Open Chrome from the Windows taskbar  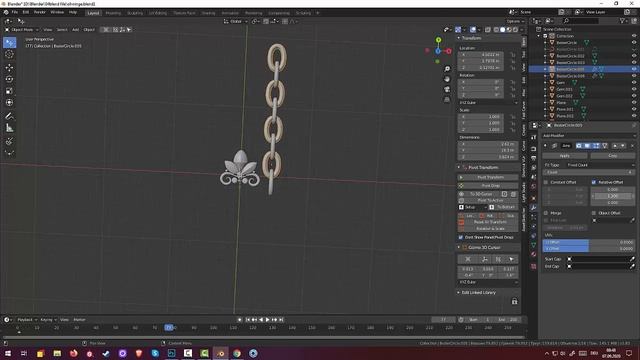point(237,353)
